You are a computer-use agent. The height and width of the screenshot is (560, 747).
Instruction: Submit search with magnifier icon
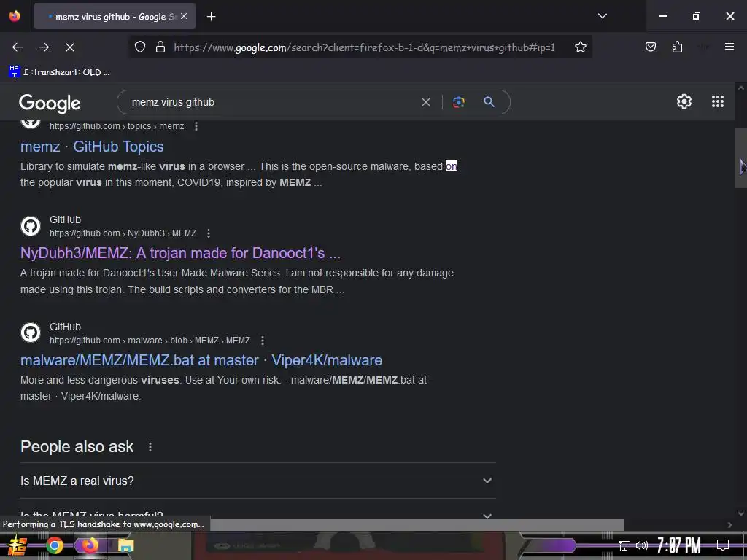[489, 102]
